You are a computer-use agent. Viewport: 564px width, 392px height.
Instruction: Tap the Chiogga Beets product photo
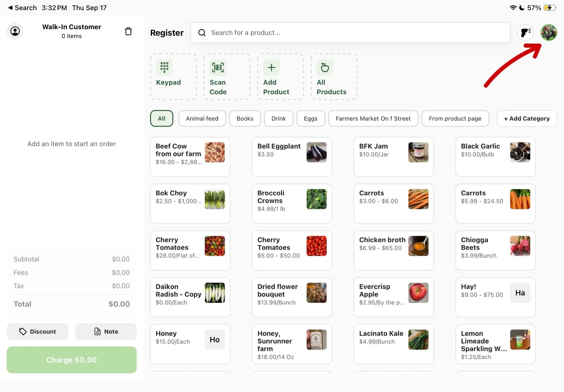click(x=520, y=246)
